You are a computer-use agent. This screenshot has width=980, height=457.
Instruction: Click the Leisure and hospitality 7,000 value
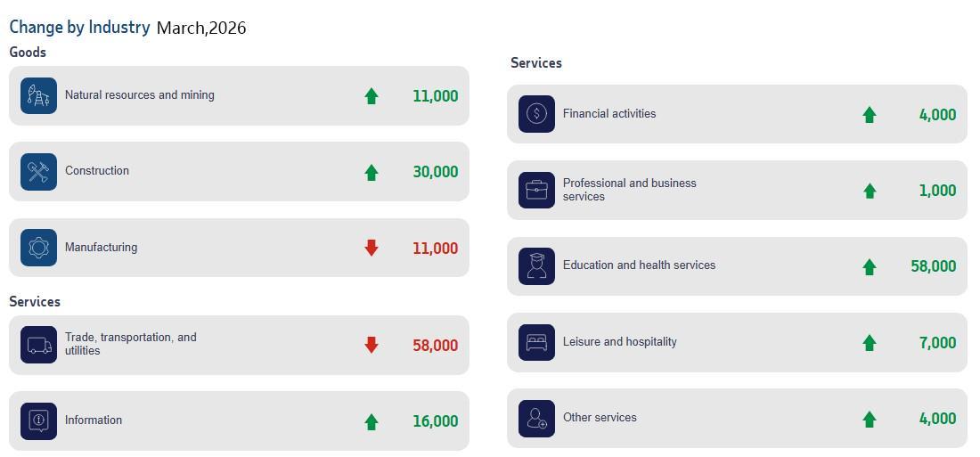click(x=937, y=343)
